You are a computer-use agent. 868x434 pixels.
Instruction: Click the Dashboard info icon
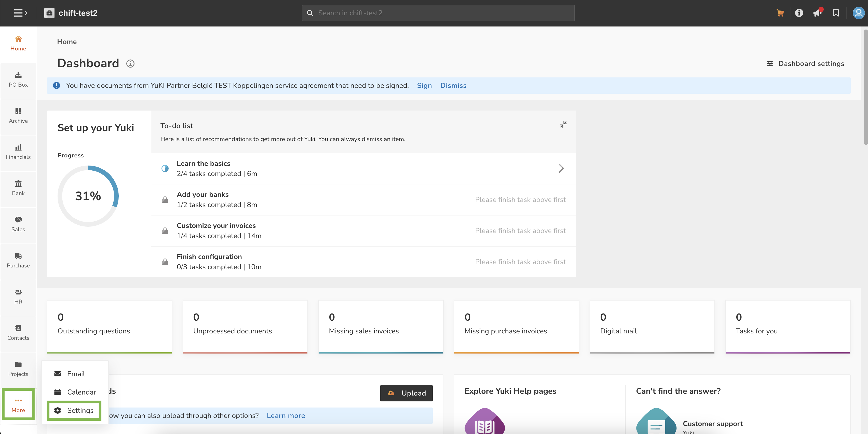pos(130,63)
